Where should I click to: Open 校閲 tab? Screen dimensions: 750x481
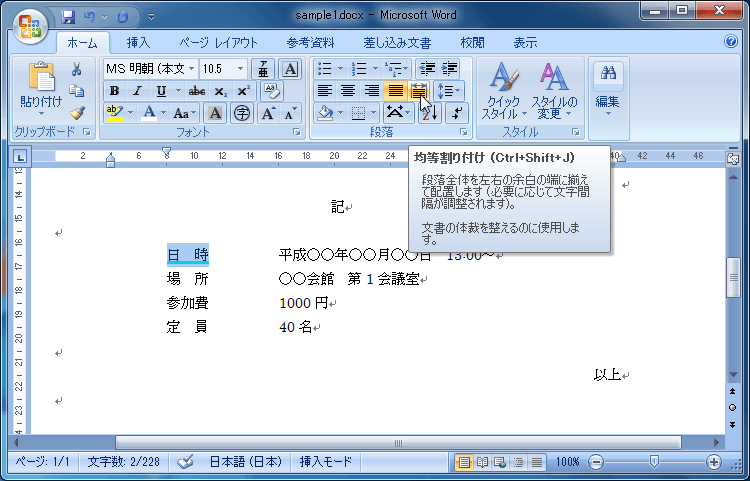click(473, 43)
